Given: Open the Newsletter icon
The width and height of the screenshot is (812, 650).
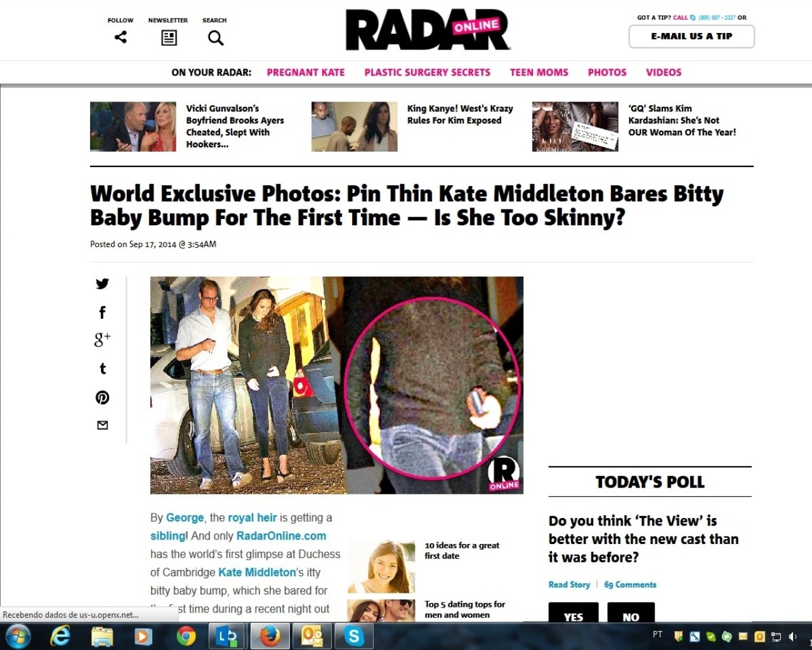Looking at the screenshot, I should (169, 38).
